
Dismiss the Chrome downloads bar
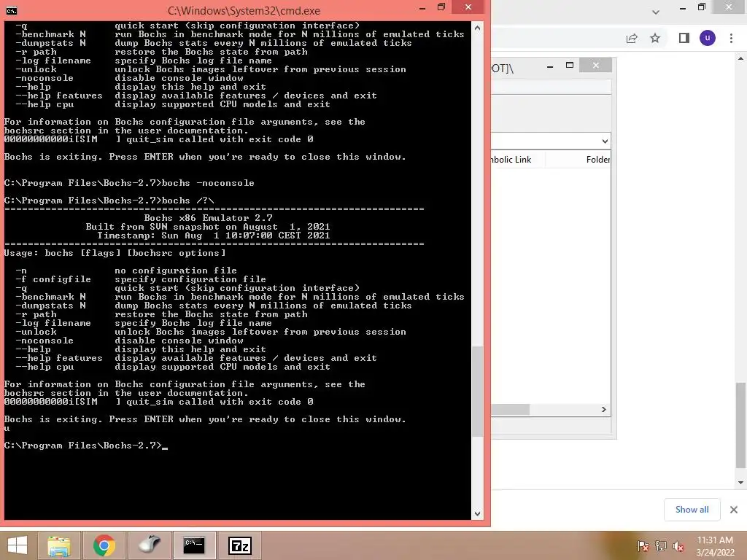734,510
